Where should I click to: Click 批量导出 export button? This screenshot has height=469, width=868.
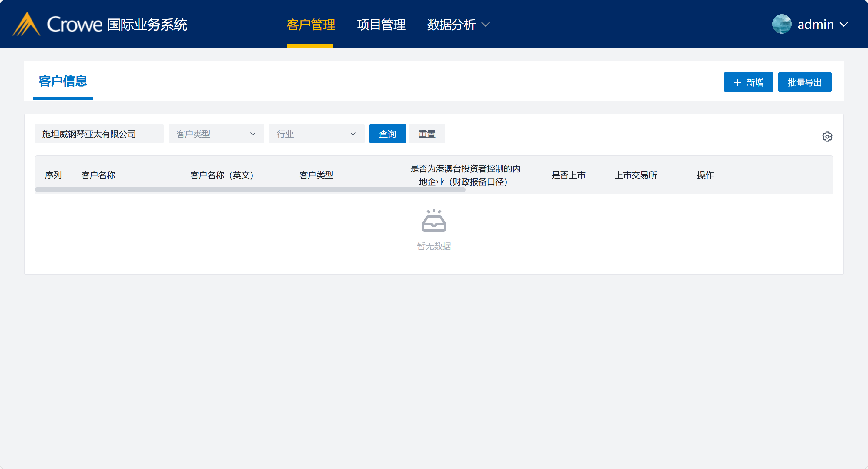(x=804, y=82)
